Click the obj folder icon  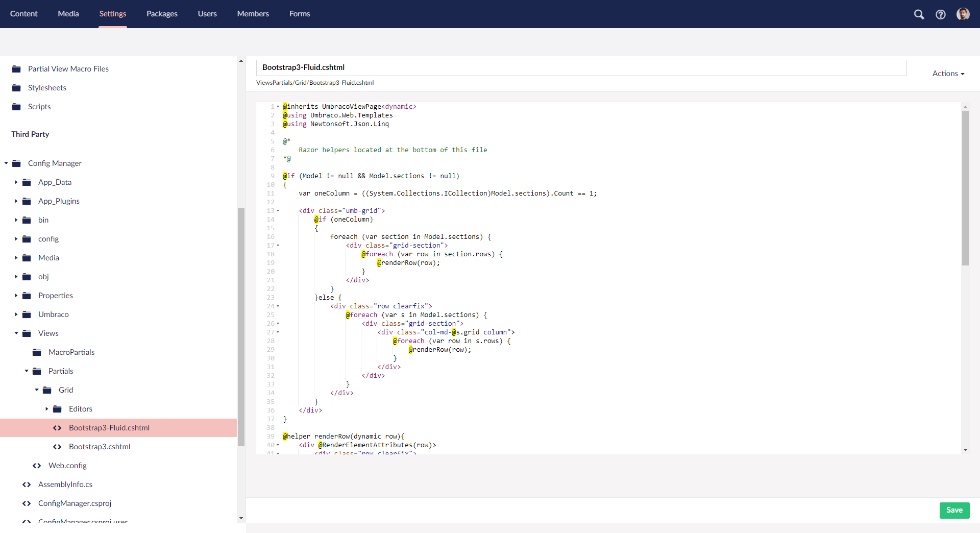click(27, 277)
